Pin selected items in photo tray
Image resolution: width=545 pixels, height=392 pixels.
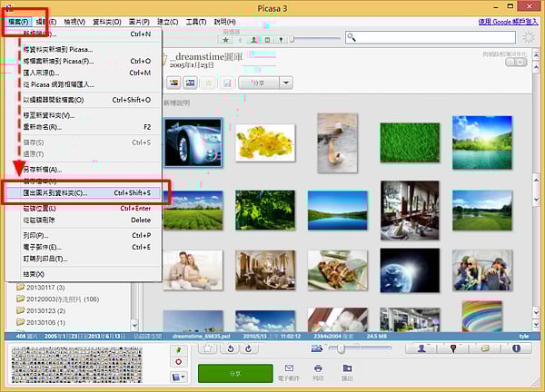[x=178, y=348]
